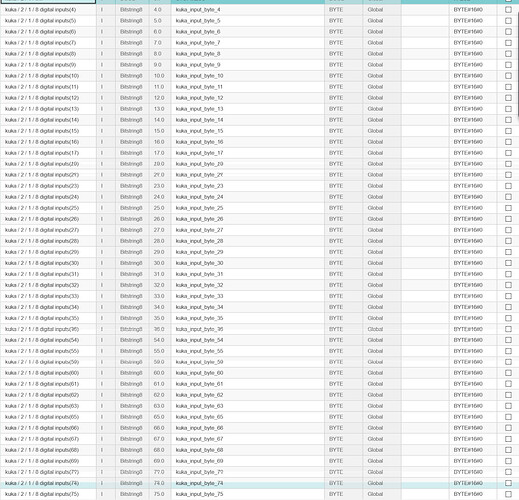Select Bitstring8 cell in the digital inputs(69) row
Screen dimensions: 519x500
coord(131,461)
